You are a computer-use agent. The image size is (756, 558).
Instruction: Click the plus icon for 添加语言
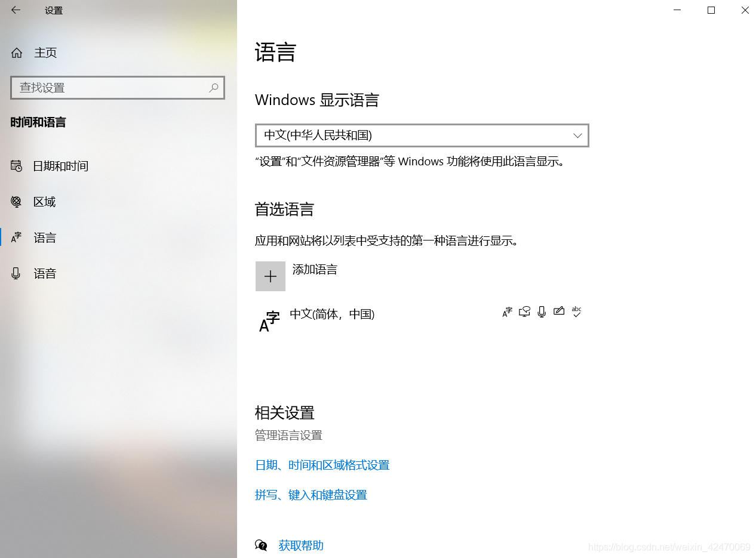coord(271,276)
